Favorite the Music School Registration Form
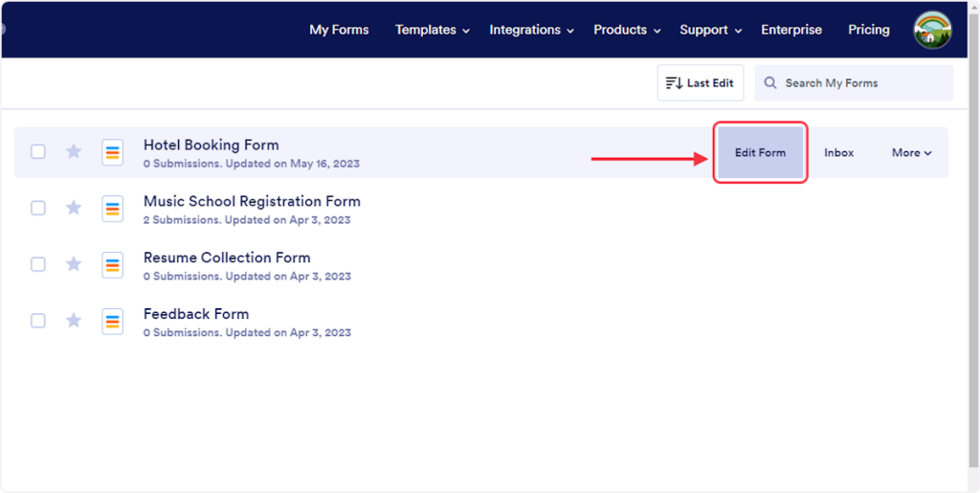980x493 pixels. pos(74,208)
